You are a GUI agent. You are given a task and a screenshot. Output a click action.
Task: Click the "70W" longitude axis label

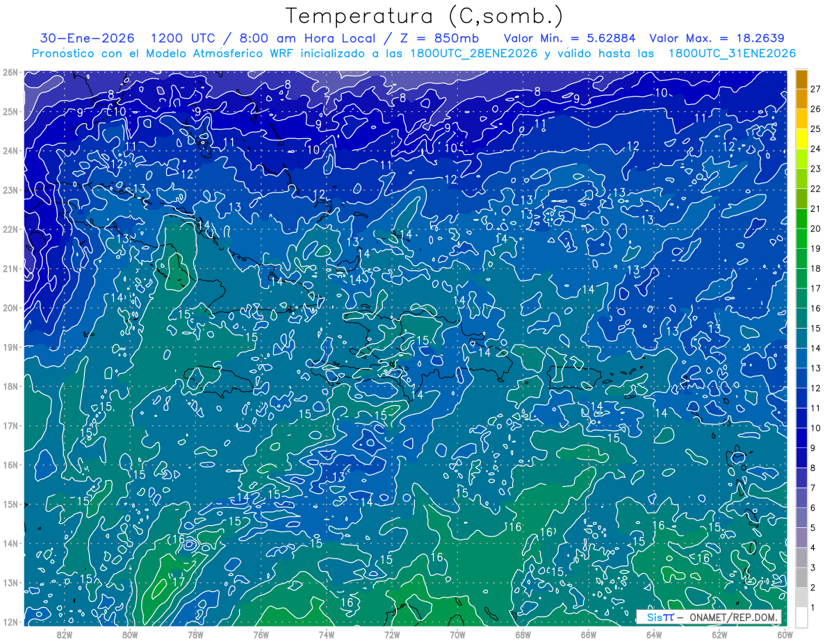tap(457, 634)
